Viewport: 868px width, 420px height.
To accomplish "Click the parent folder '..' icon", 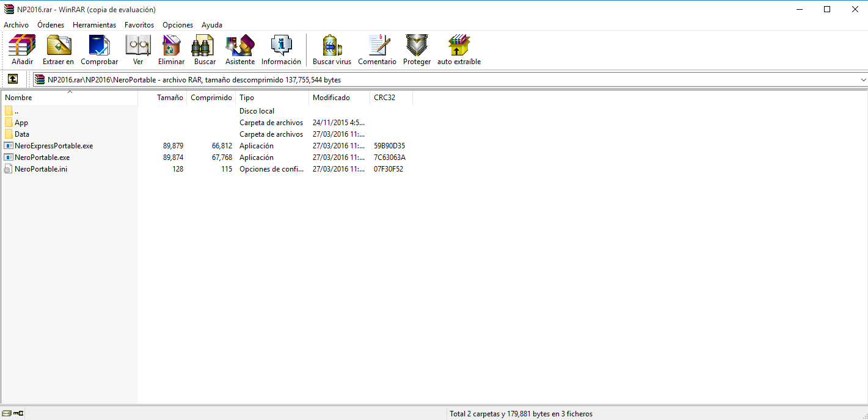I will coord(9,110).
